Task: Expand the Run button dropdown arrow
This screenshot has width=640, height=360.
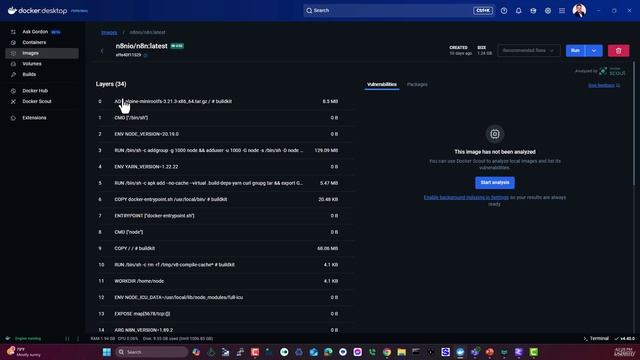Action: pyautogui.click(x=594, y=51)
